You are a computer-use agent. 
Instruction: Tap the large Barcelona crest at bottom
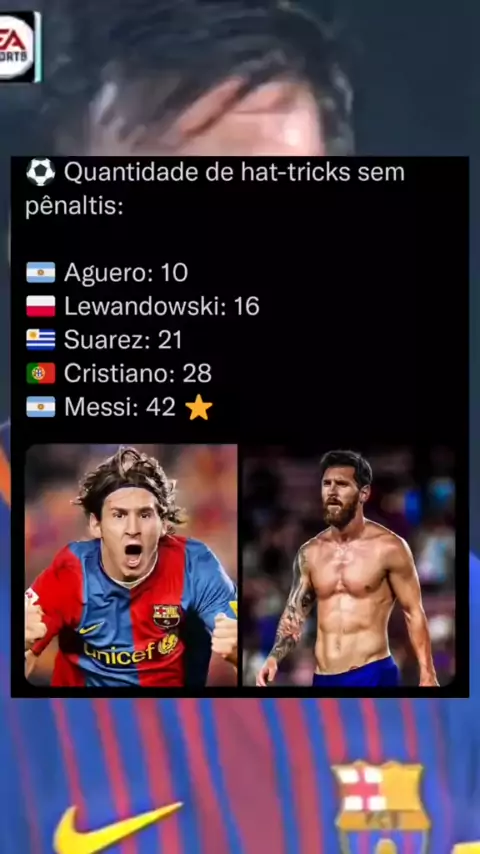(x=380, y=808)
